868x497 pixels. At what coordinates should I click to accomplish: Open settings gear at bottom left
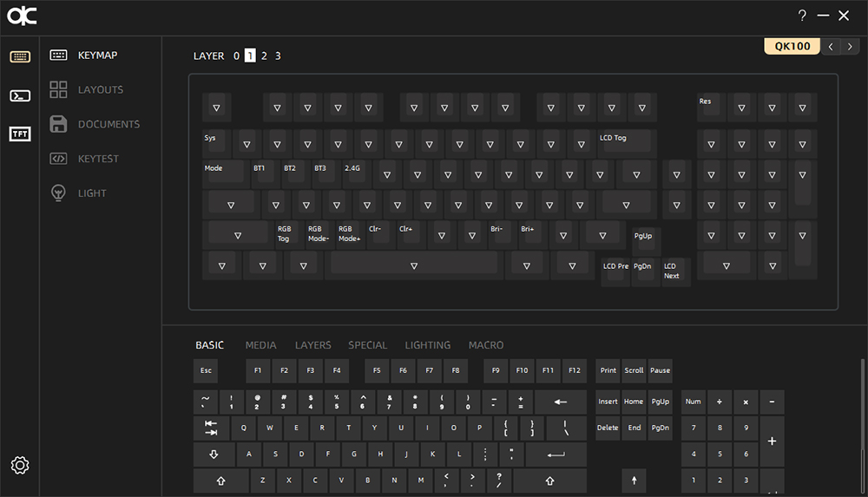20,465
